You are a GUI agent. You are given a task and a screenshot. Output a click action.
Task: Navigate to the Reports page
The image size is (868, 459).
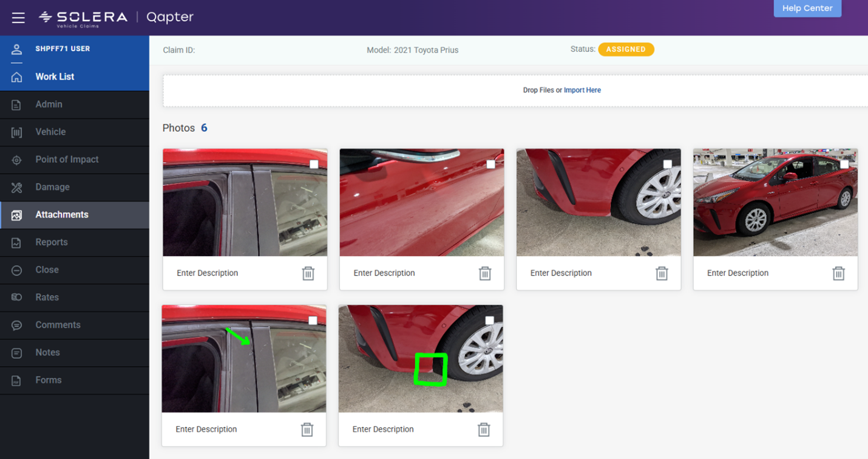[x=52, y=242]
